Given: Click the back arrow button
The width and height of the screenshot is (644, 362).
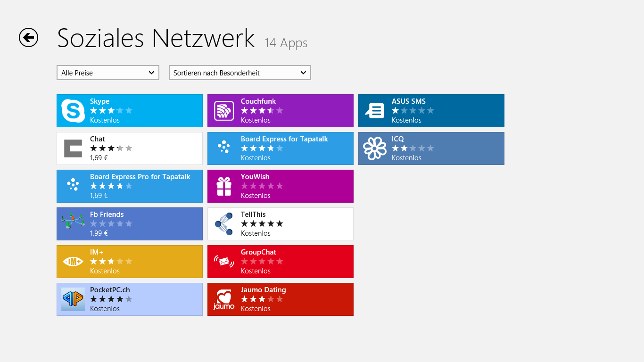Looking at the screenshot, I should pyautogui.click(x=28, y=37).
